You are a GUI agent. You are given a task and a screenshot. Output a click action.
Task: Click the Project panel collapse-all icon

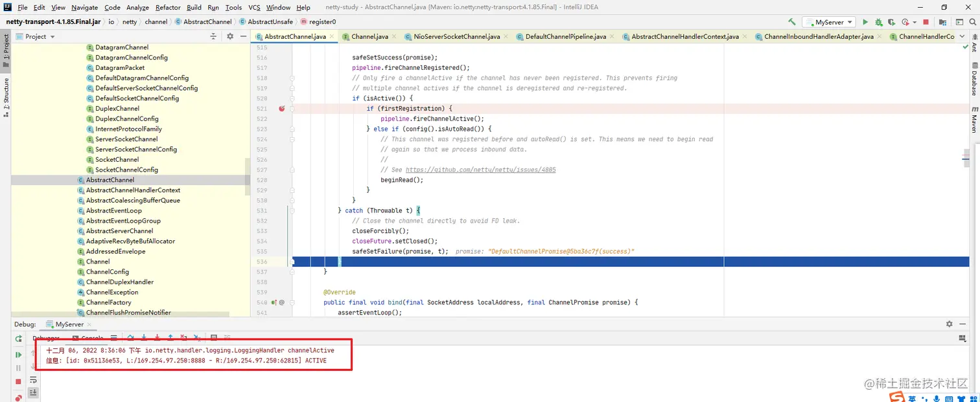[x=213, y=36]
